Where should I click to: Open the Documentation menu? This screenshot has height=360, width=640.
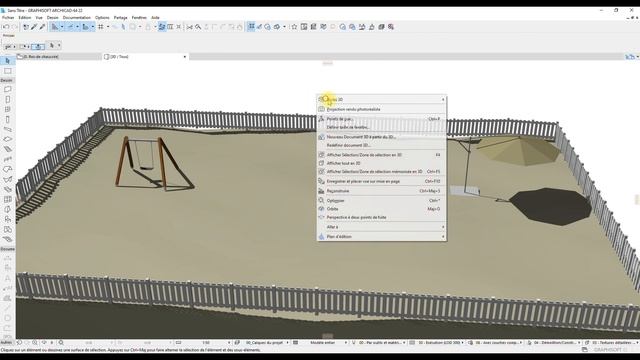(77, 18)
